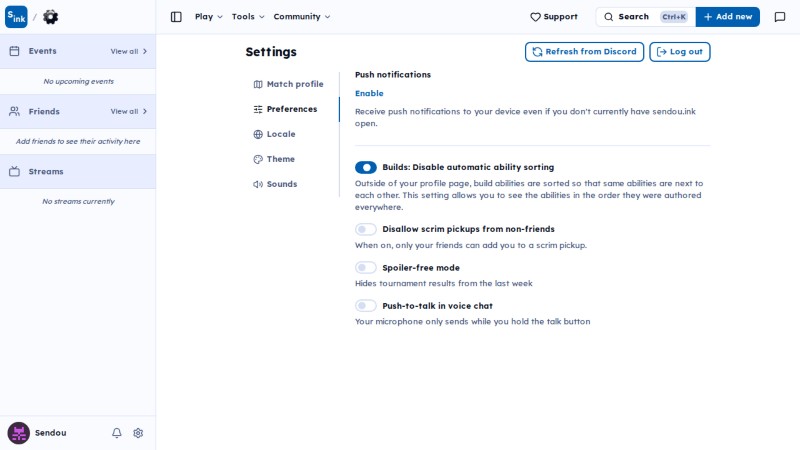Click the plus icon in Add new
This screenshot has width=800, height=450.
708,17
